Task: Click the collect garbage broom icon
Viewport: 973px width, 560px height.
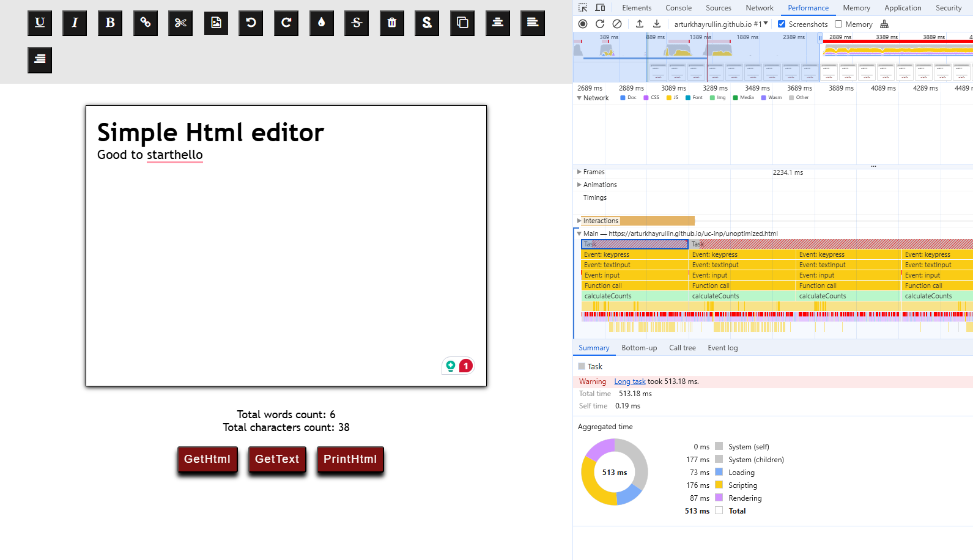Action: pos(884,24)
